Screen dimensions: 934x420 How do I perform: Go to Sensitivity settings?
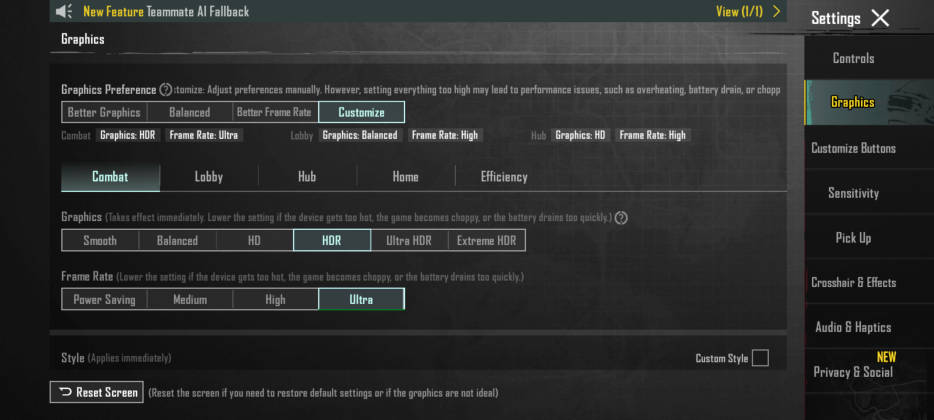853,193
